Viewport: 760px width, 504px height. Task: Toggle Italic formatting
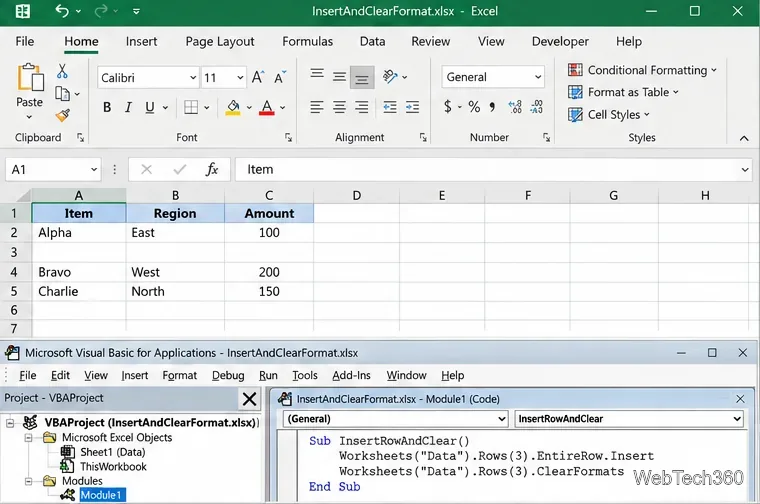pos(128,107)
